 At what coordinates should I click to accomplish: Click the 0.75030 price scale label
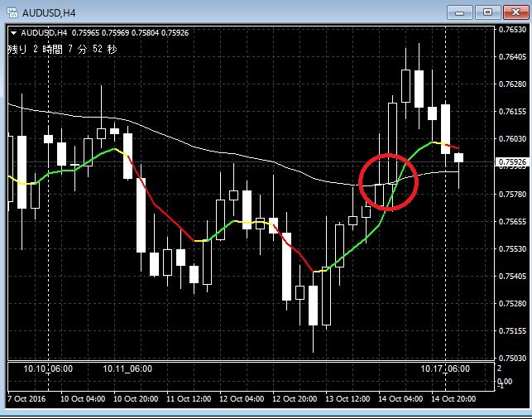click(x=512, y=358)
